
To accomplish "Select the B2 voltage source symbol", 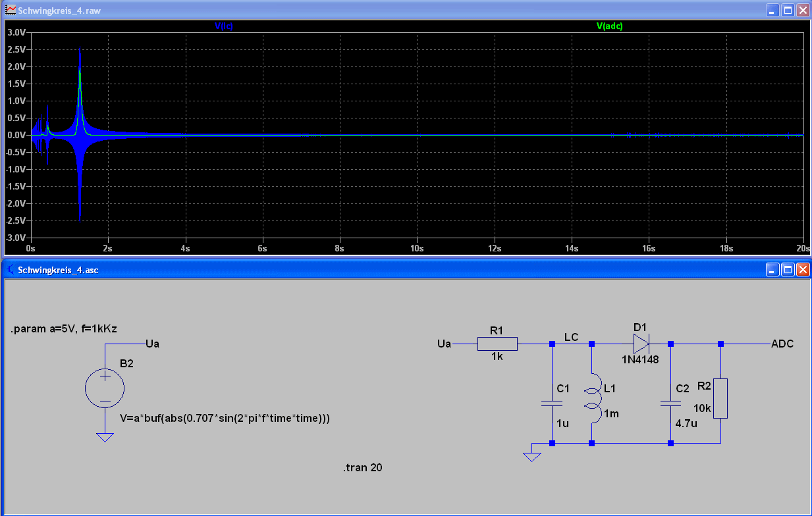I will pos(105,386).
